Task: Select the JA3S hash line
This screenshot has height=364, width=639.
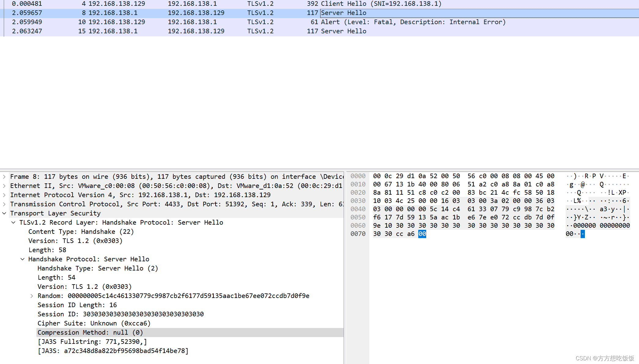Action: tap(113, 351)
